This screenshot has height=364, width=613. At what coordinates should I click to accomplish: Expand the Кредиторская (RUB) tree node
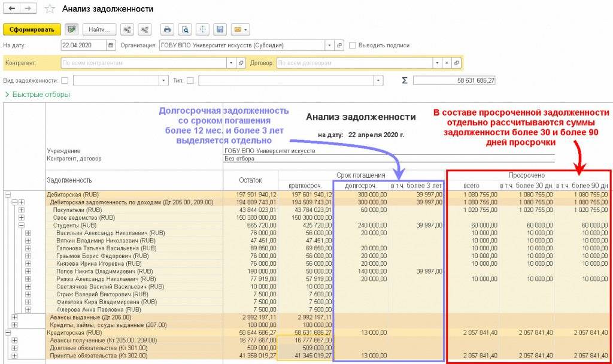8,332
